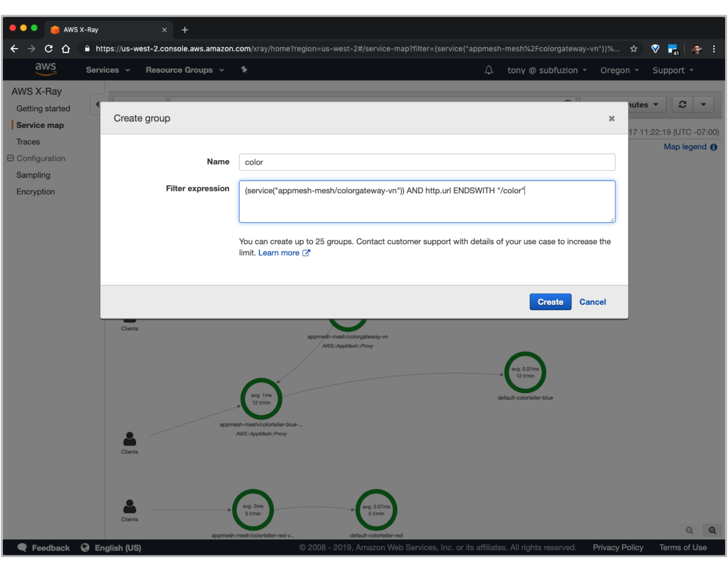Click in the Name field

pyautogui.click(x=427, y=162)
